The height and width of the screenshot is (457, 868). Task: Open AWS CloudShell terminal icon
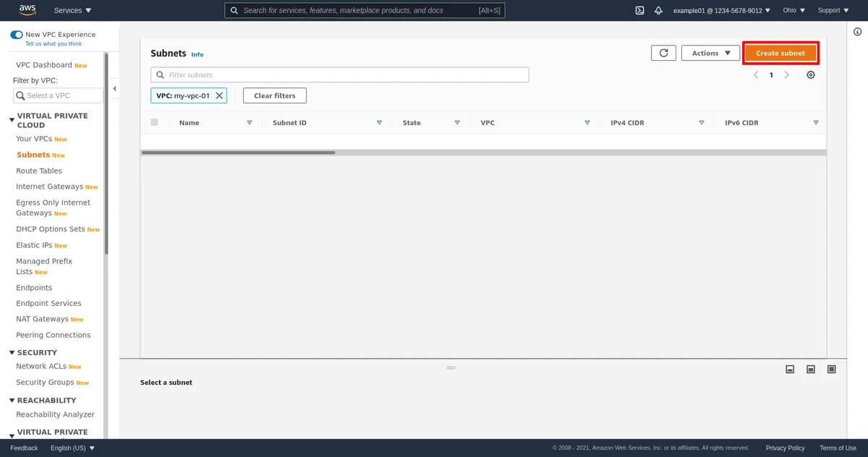[x=639, y=11]
